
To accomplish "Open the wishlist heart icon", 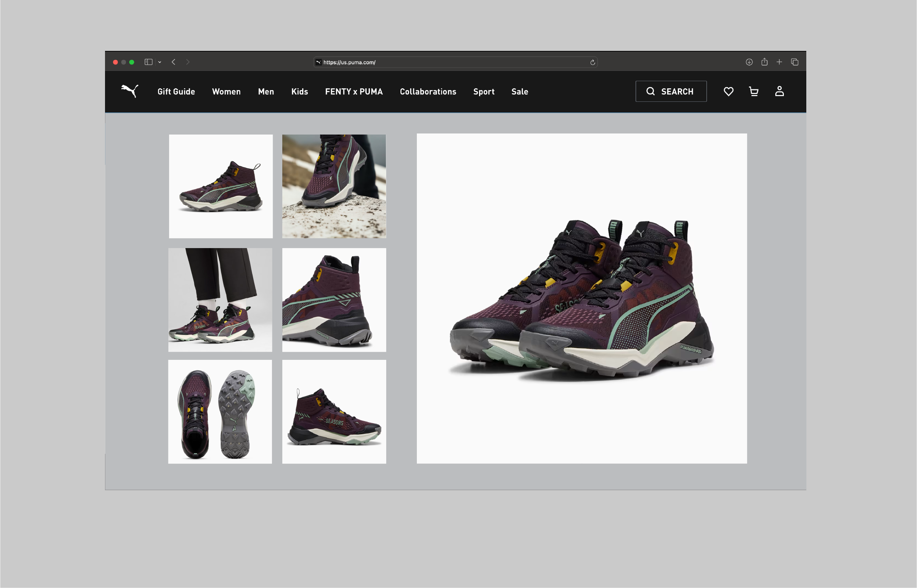I will pyautogui.click(x=728, y=91).
